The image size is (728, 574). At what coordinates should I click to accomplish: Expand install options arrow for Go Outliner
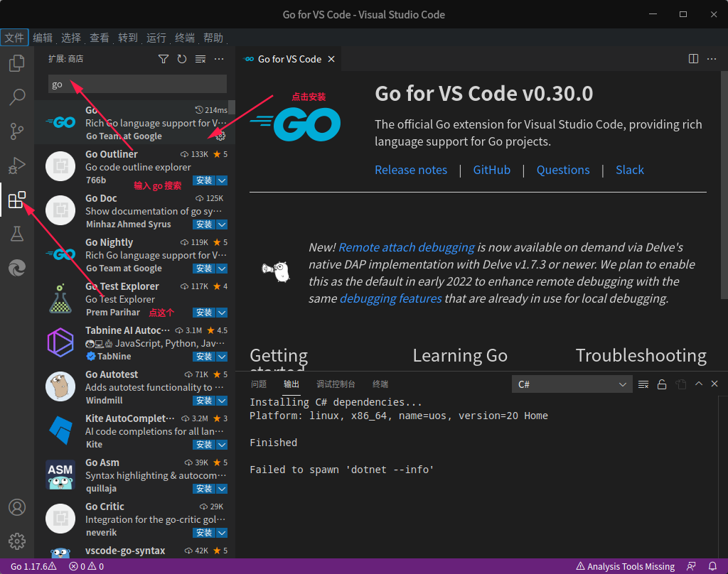pyautogui.click(x=222, y=180)
